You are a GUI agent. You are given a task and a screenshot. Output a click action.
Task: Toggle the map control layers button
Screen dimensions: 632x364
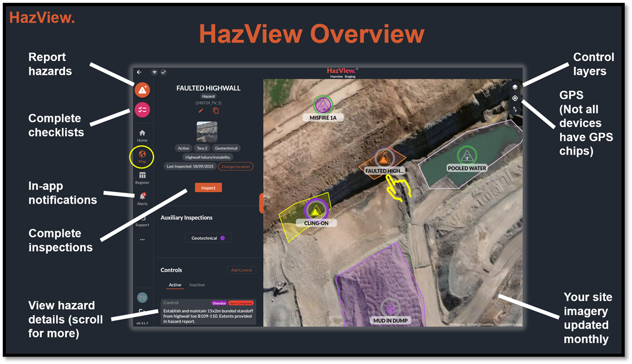515,87
